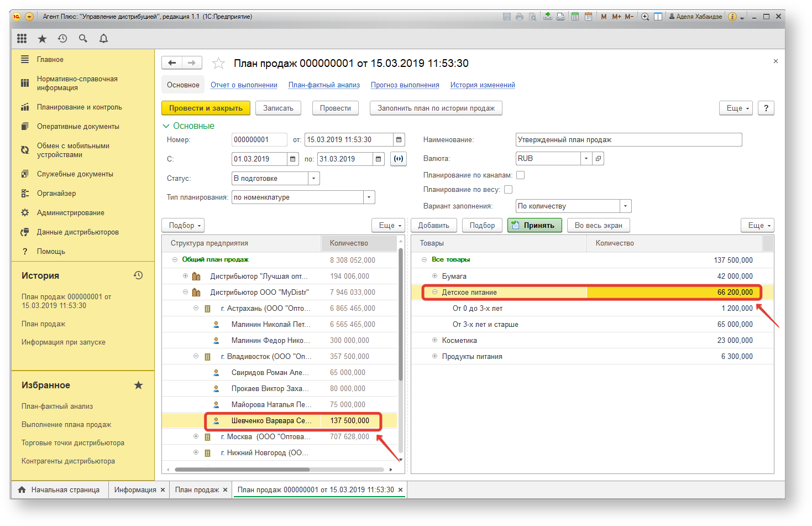Expand г. Москва tree node
This screenshot has width=812, height=526.
coord(196,436)
